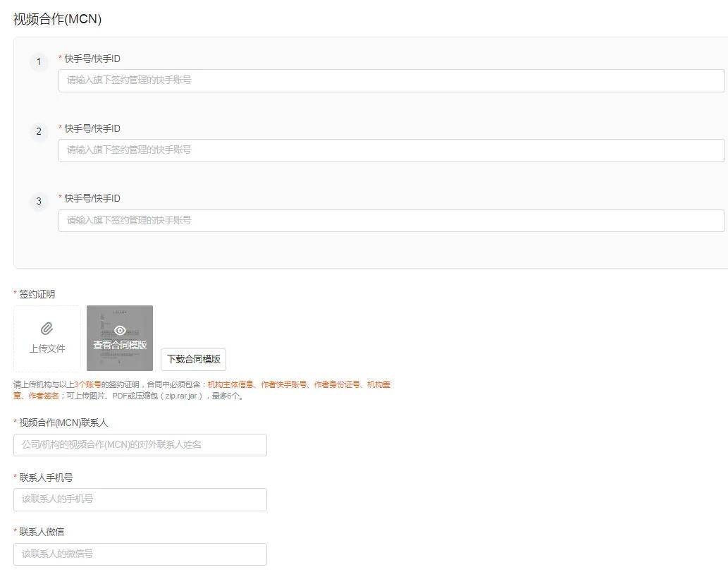Click the eye icon on contract template
This screenshot has width=728, height=572.
120,330
